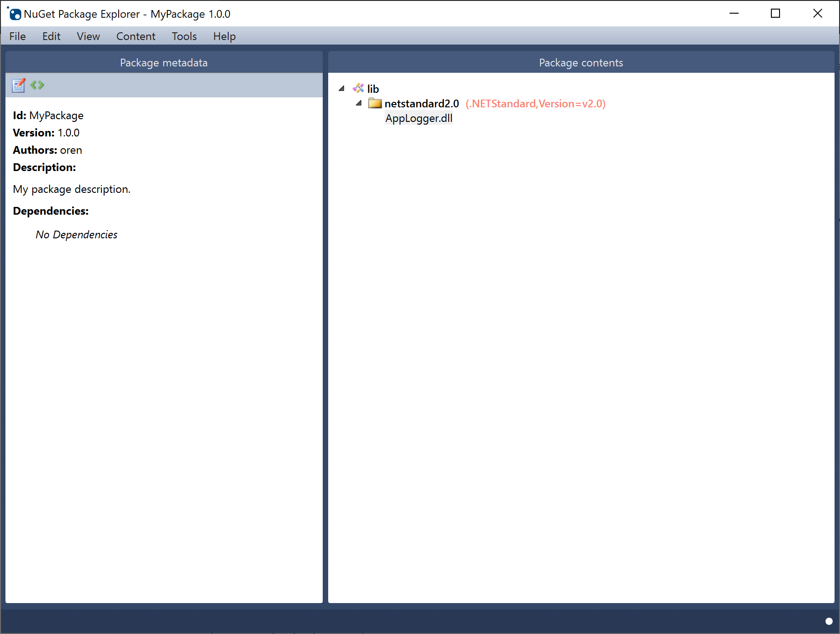Click the NuGet Package Explorer app icon
This screenshot has height=634, width=840.
[x=14, y=14]
